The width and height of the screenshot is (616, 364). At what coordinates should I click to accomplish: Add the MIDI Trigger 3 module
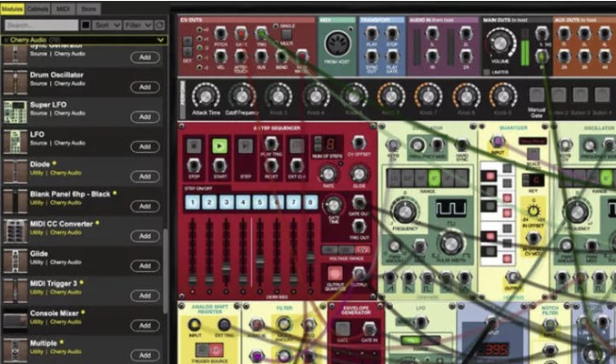point(145,296)
